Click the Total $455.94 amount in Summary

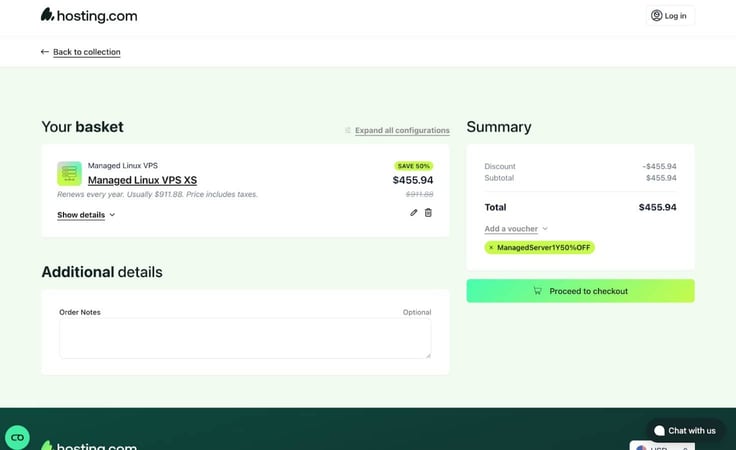657,207
